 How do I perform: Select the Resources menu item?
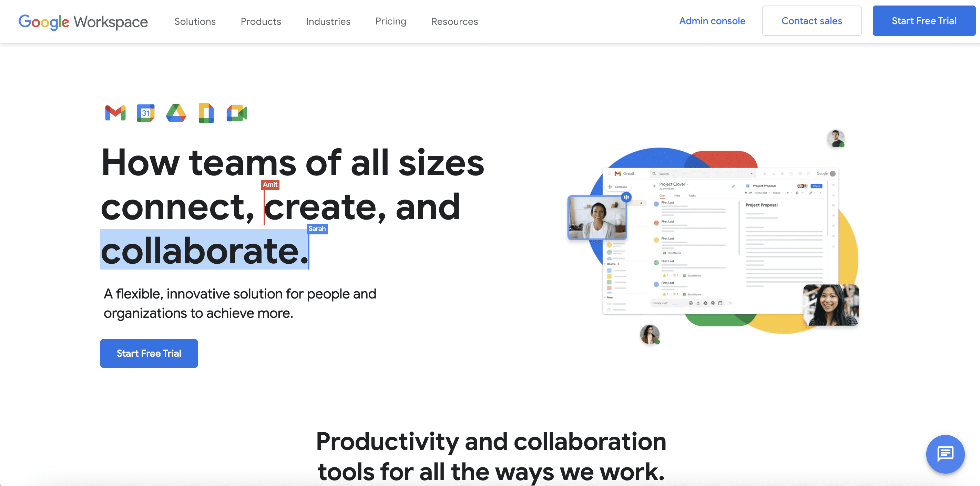(x=455, y=21)
